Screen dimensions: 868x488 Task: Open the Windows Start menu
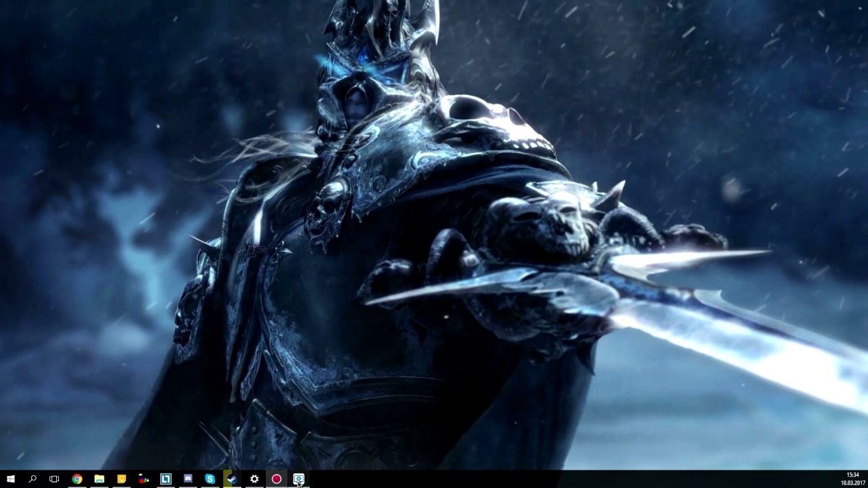coord(10,479)
